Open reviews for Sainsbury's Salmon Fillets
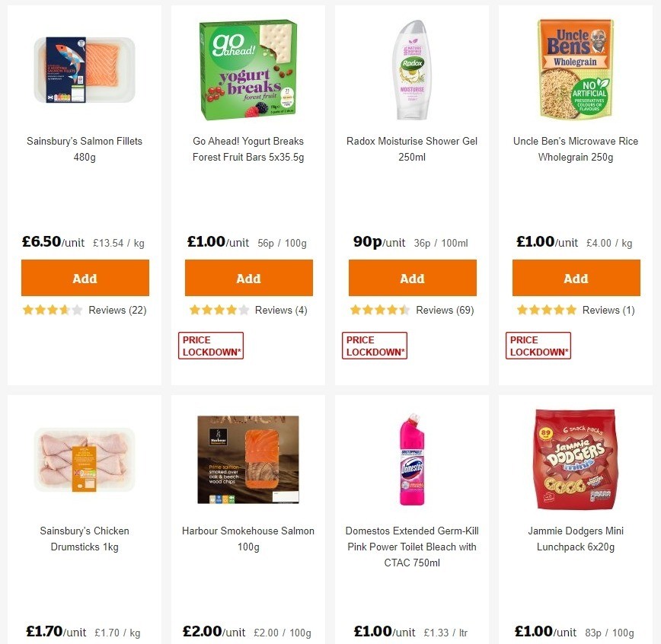 coord(120,310)
